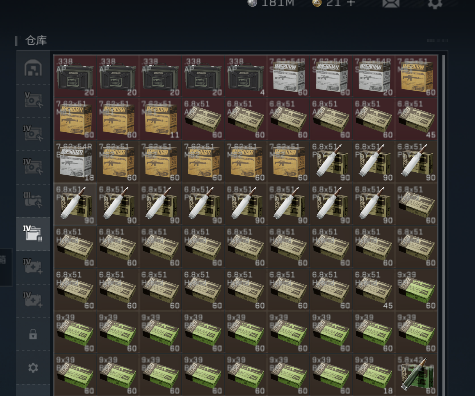This screenshot has width=475, height=396.
Task: Select the 7.62x51 yellow box with count 11
Action: 161,119
